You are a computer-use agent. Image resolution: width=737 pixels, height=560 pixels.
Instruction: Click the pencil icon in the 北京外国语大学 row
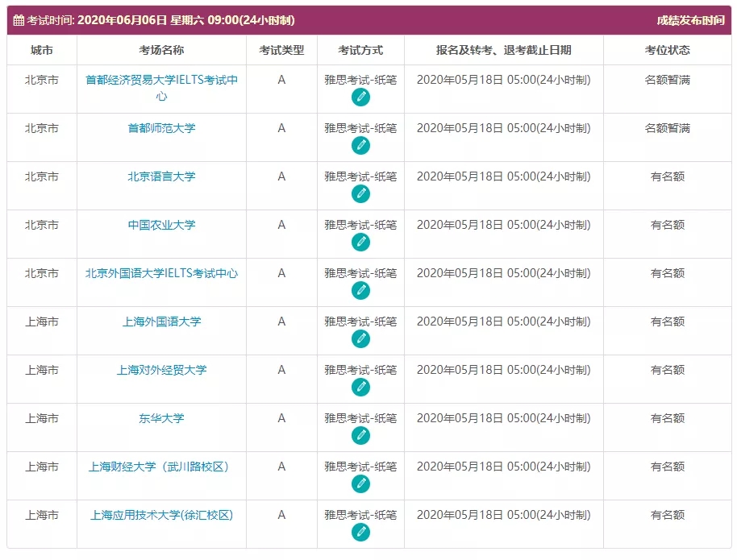point(360,291)
